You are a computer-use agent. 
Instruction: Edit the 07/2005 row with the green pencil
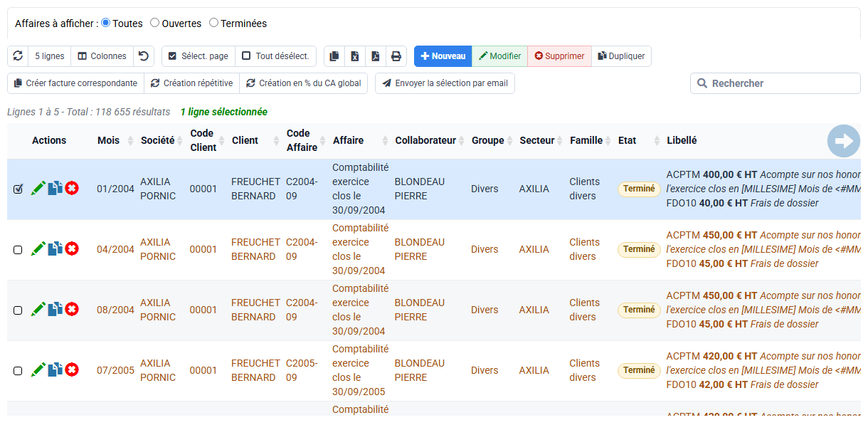(x=38, y=370)
